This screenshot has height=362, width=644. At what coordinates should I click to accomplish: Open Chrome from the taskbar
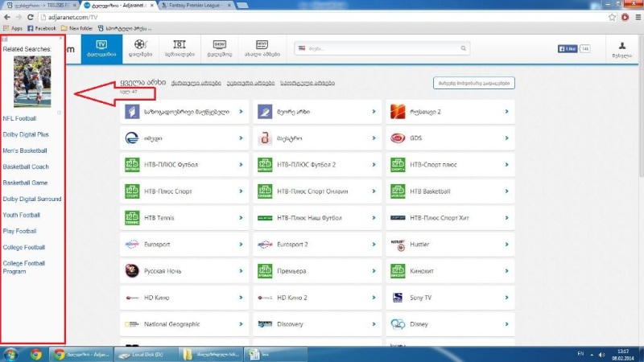[x=35, y=354]
